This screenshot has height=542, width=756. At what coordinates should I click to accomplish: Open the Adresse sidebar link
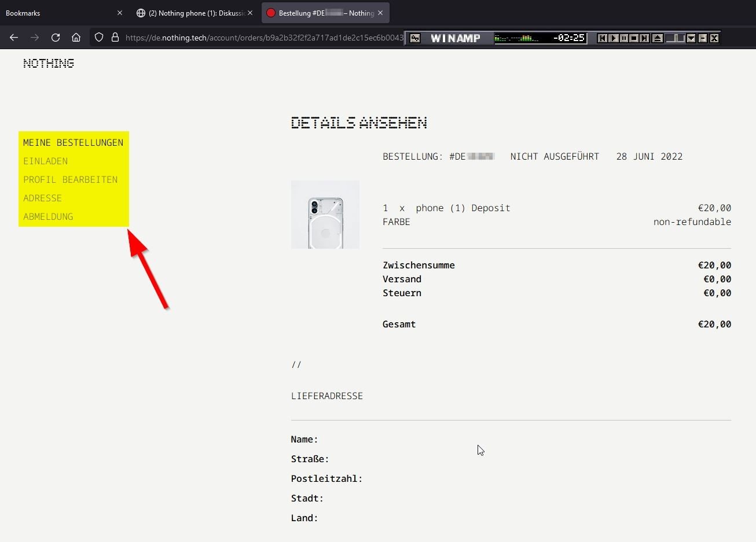coord(42,198)
